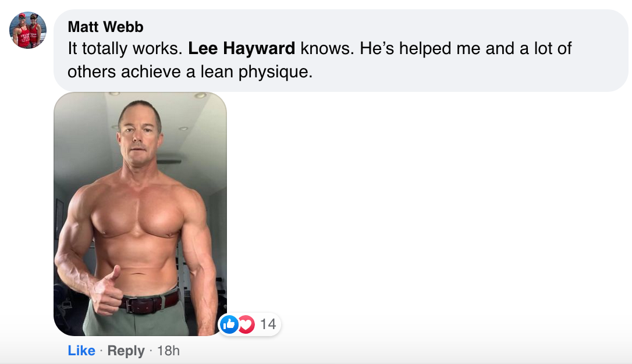The height and width of the screenshot is (364, 632).
Task: Click the brown belt in the photo
Action: pos(150,303)
